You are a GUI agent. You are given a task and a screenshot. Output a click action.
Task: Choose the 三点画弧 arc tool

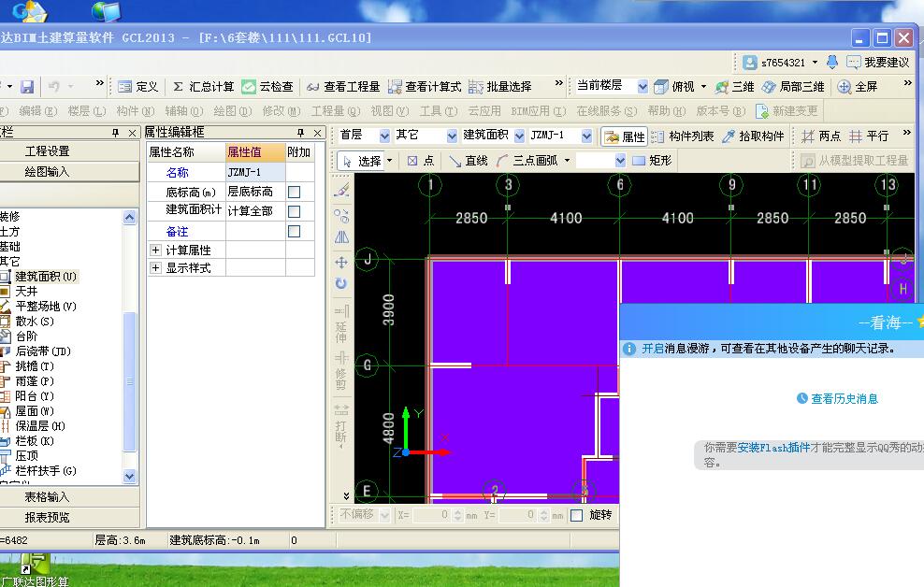[527, 161]
